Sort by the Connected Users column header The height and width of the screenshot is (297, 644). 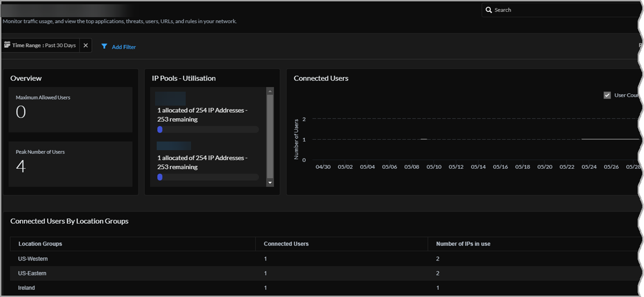[x=286, y=244]
